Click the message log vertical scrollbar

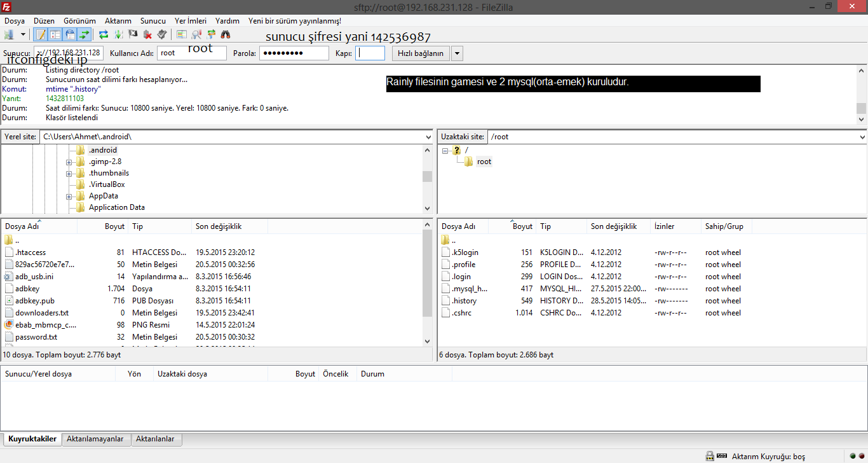[x=862, y=95]
